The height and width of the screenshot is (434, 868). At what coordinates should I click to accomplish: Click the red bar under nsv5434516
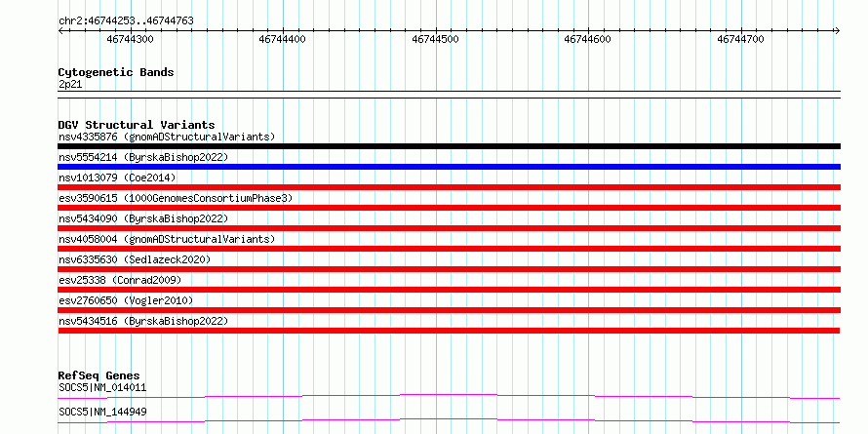click(449, 331)
